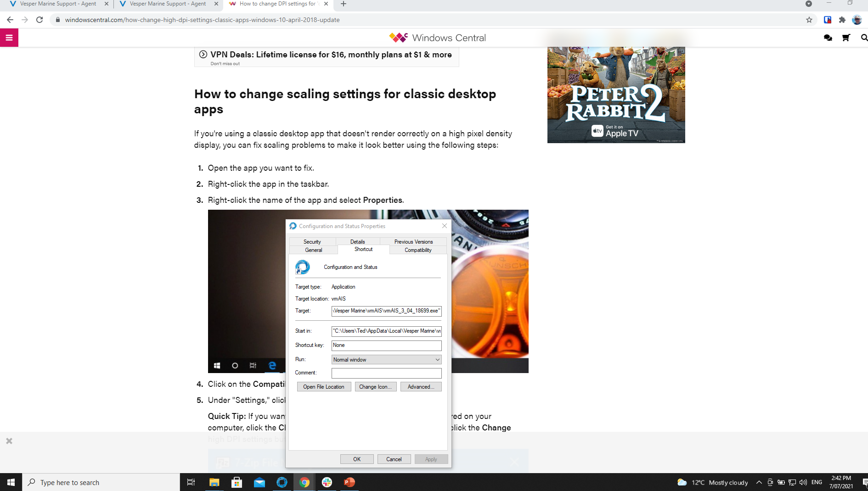Open the Chrome profile avatar
Screen dimensions: 868x491
tap(857, 20)
